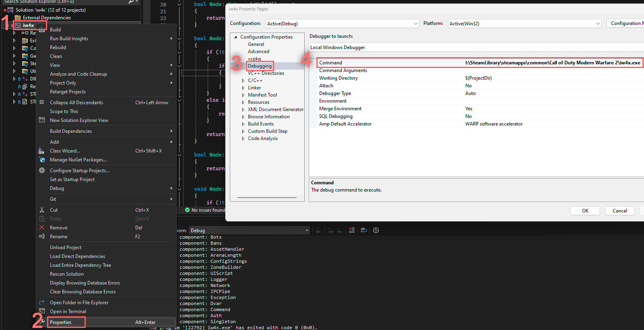Click the SQL Debugging property row

pyautogui.click(x=477, y=116)
